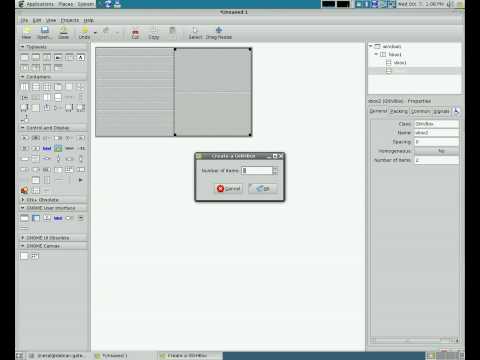Screen dimensions: 480x360
Task: Select window1 in the widget tree
Action: (x=392, y=46)
